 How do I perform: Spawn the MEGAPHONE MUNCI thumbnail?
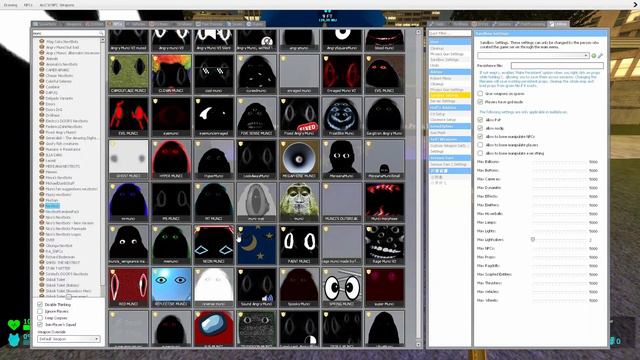299,160
